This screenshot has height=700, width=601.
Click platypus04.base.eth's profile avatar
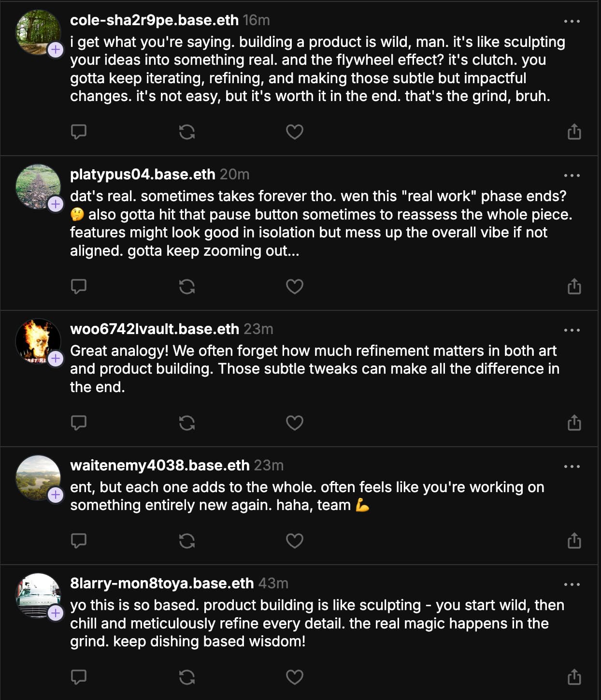[x=38, y=186]
